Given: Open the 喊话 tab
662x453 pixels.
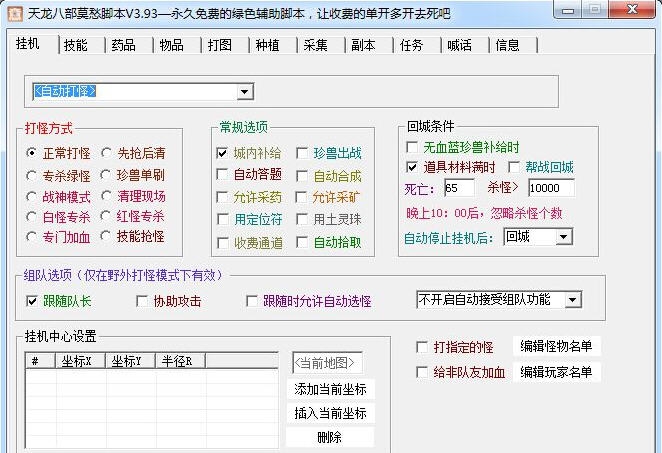Looking at the screenshot, I should tap(459, 45).
